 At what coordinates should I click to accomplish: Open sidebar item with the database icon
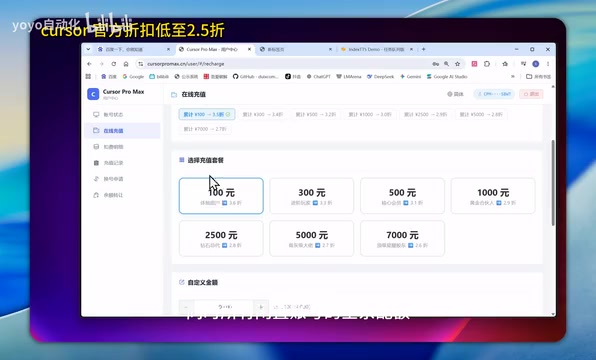(x=123, y=147)
